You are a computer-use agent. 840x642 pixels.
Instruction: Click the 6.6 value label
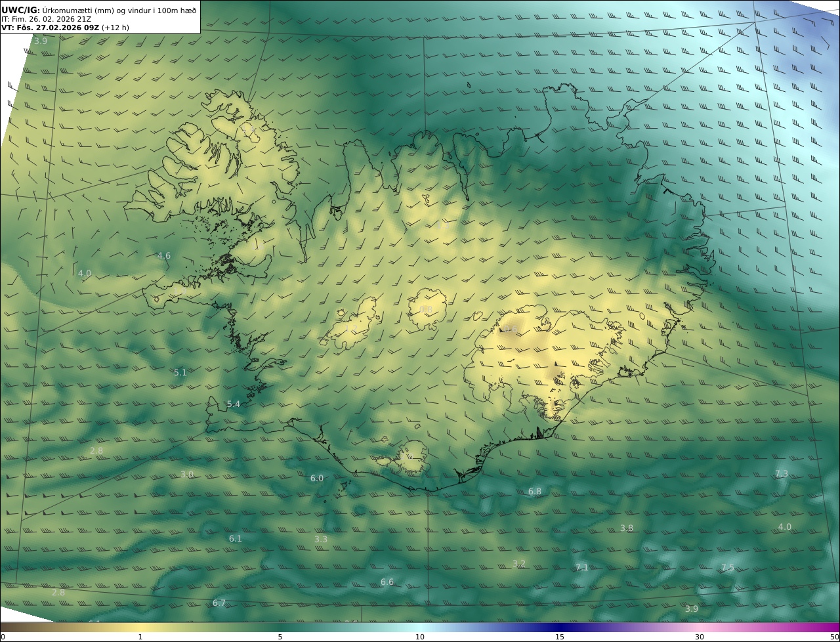coord(387,582)
